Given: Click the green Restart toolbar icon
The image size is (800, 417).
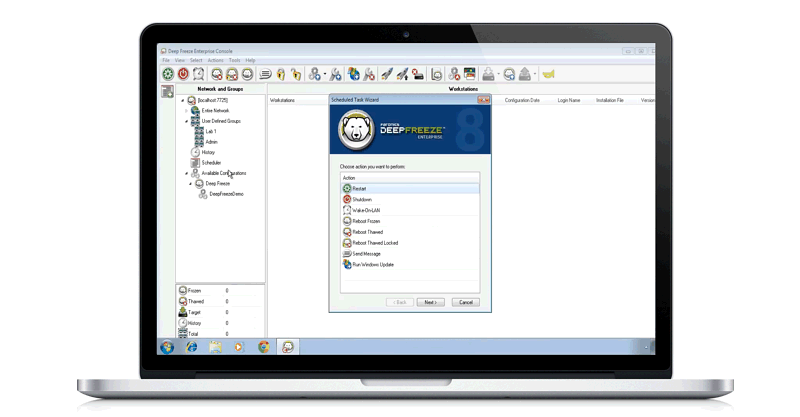Looking at the screenshot, I should [x=168, y=75].
